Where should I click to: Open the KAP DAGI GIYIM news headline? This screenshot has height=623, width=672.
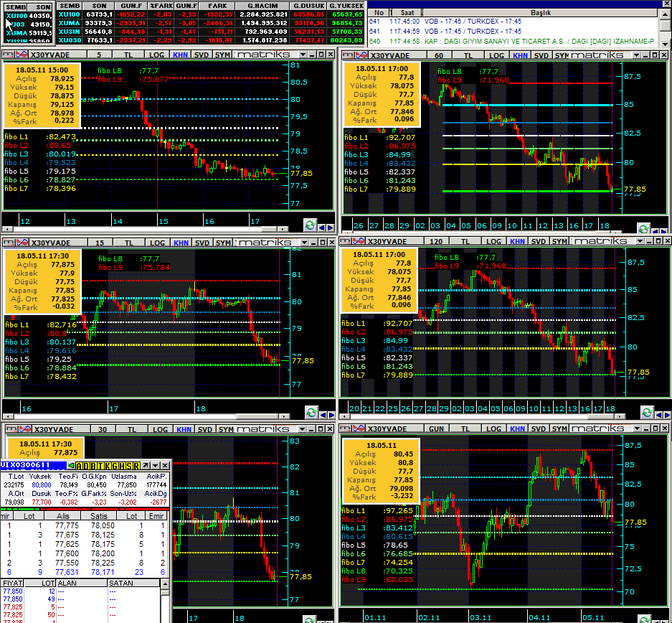click(539, 41)
